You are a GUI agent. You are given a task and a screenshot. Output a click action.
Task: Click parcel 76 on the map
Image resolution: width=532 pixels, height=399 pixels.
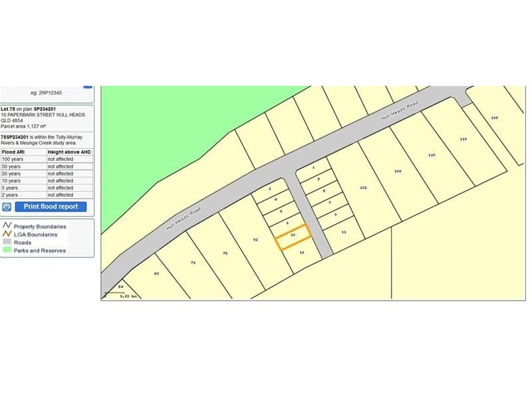point(226,253)
